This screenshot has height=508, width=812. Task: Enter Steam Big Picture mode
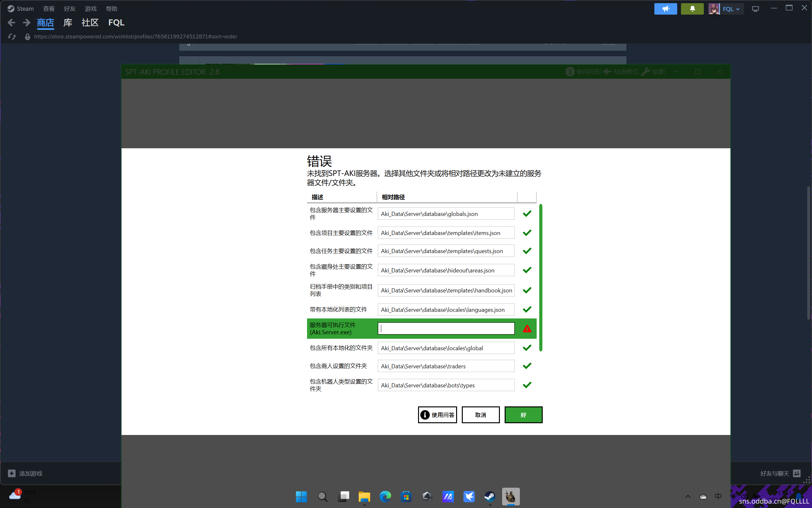click(x=755, y=9)
